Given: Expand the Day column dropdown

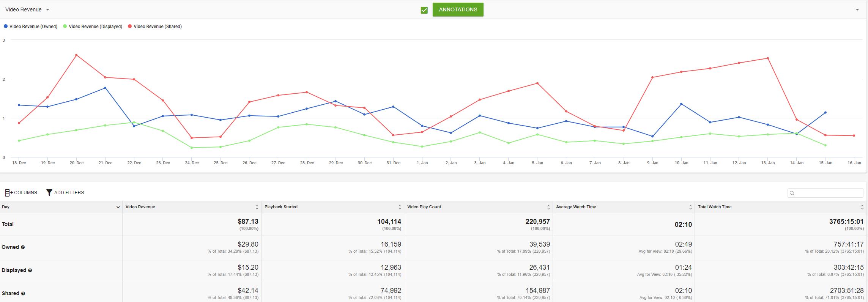Looking at the screenshot, I should pyautogui.click(x=118, y=207).
